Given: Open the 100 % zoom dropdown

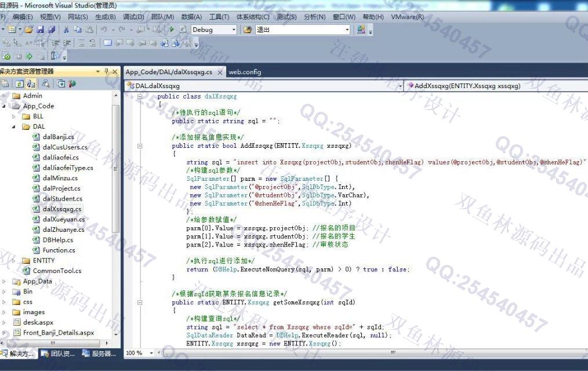Looking at the screenshot, I should point(151,352).
